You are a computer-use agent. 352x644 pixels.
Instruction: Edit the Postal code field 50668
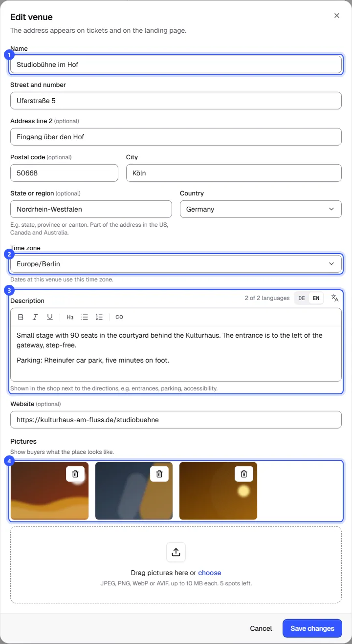(64, 173)
